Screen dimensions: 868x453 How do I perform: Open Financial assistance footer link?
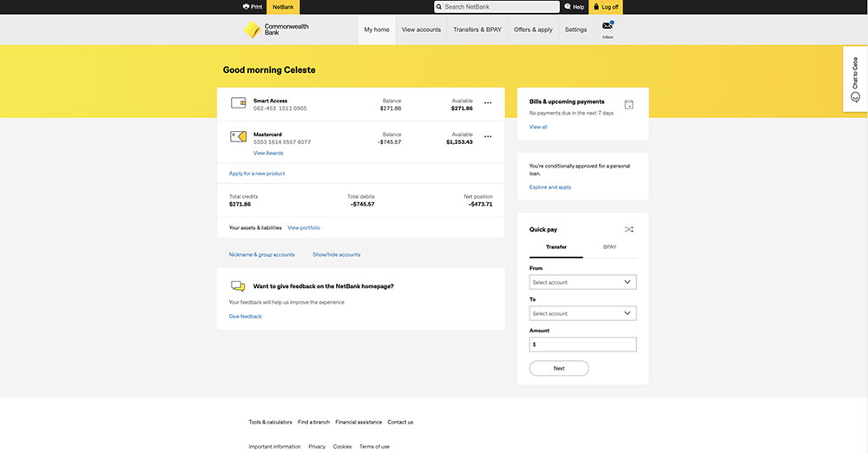coord(358,422)
